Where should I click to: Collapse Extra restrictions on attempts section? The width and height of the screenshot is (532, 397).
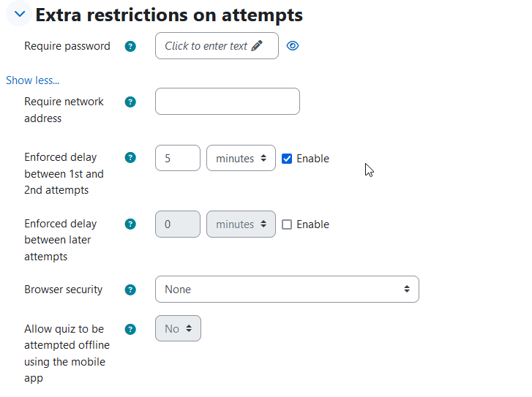pyautogui.click(x=19, y=14)
